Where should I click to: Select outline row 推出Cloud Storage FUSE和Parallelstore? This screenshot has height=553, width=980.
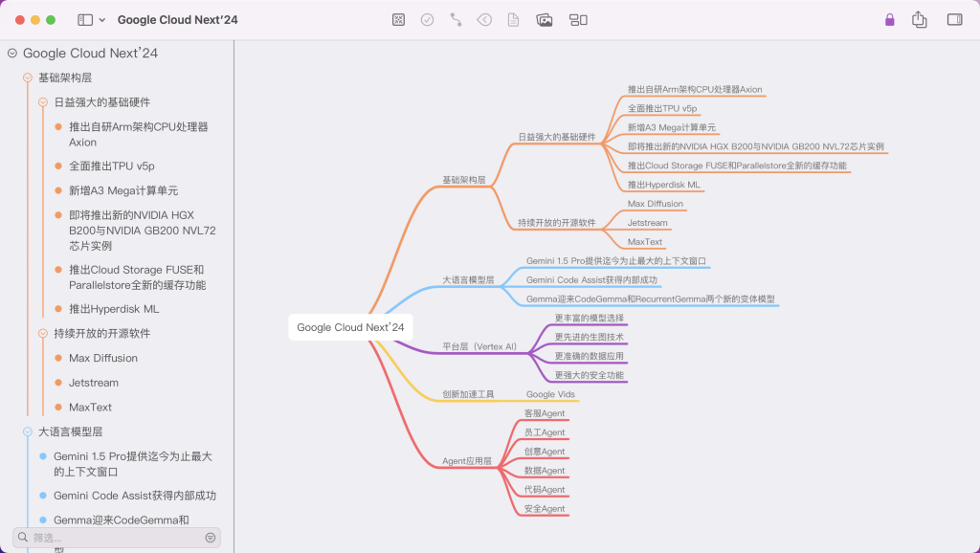(138, 277)
